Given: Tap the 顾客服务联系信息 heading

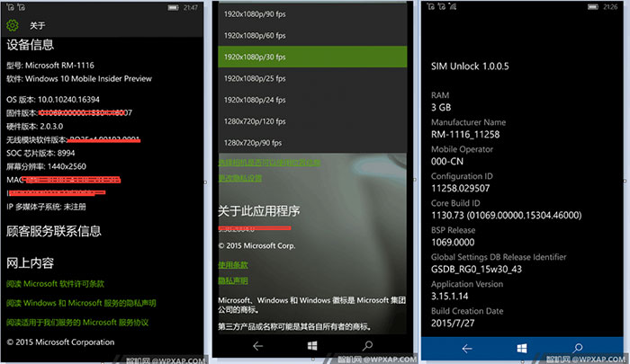Looking at the screenshot, I should [53, 231].
